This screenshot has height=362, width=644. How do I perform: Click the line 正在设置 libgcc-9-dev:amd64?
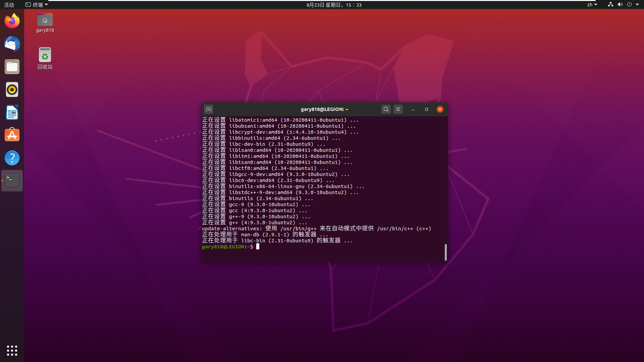pyautogui.click(x=276, y=174)
